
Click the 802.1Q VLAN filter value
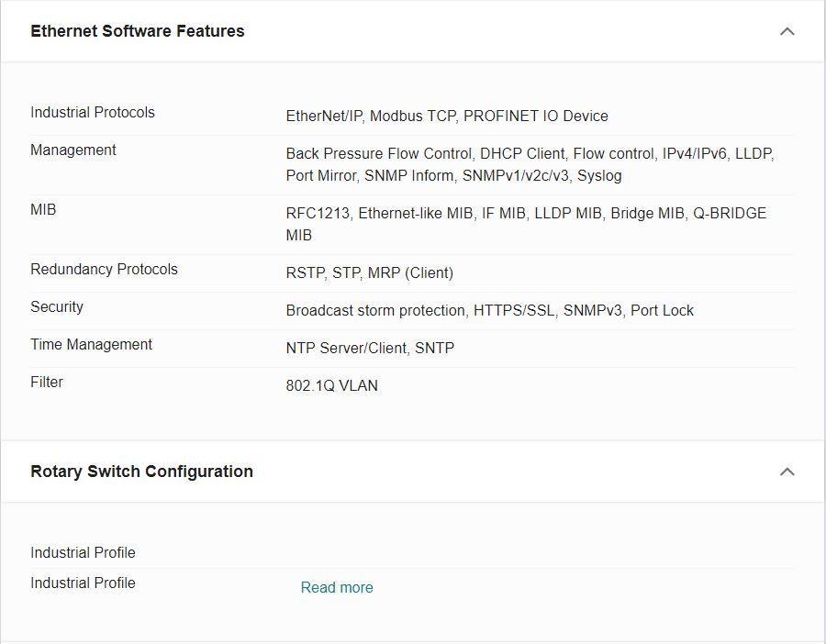click(332, 385)
